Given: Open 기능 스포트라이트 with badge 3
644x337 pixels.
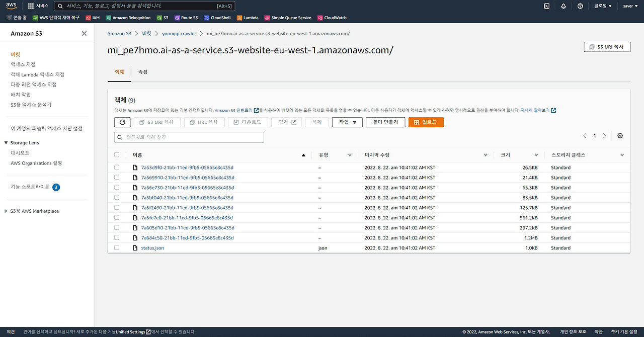Looking at the screenshot, I should [x=35, y=187].
